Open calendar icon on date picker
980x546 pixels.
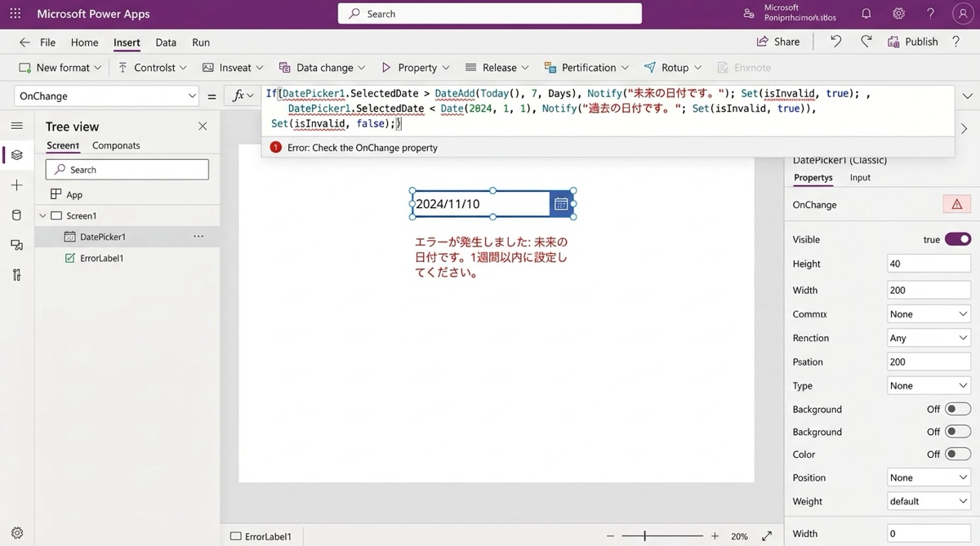click(561, 204)
